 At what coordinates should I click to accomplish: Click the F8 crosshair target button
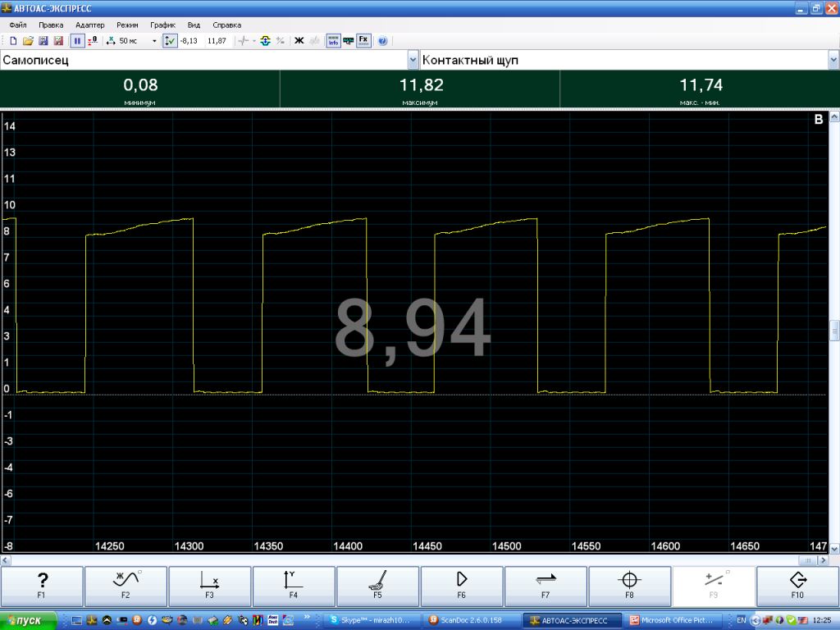click(x=629, y=586)
